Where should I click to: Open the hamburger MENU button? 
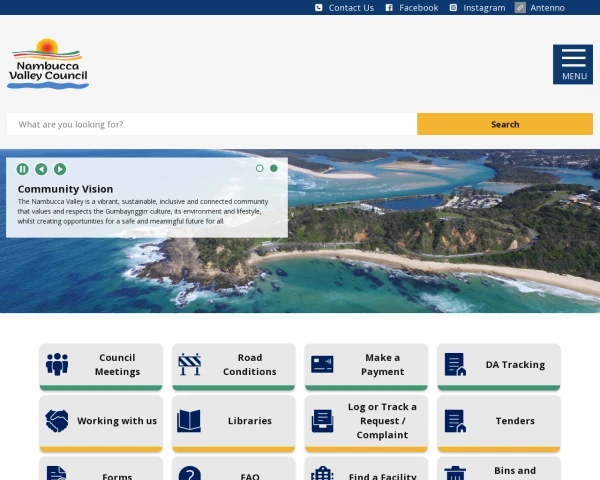[572, 64]
